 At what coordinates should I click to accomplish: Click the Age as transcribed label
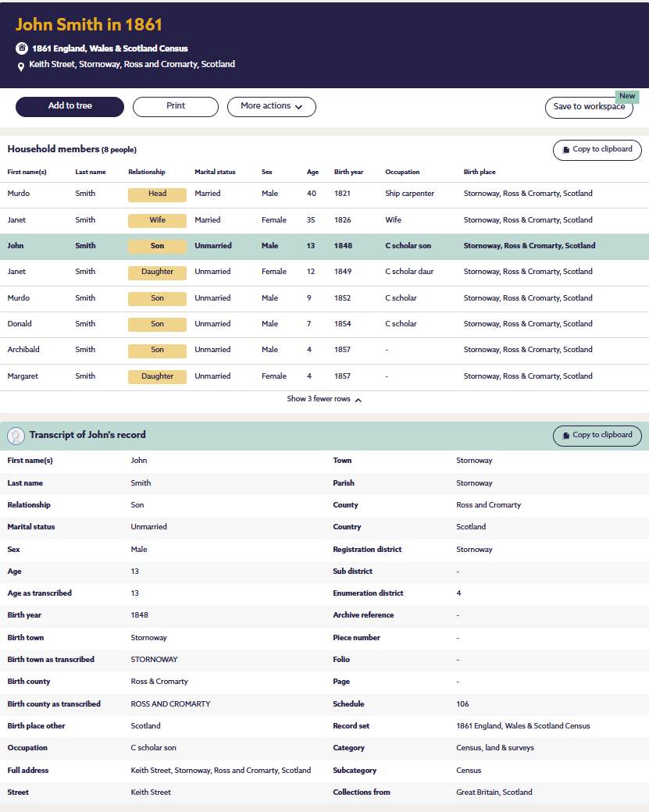pos(39,593)
